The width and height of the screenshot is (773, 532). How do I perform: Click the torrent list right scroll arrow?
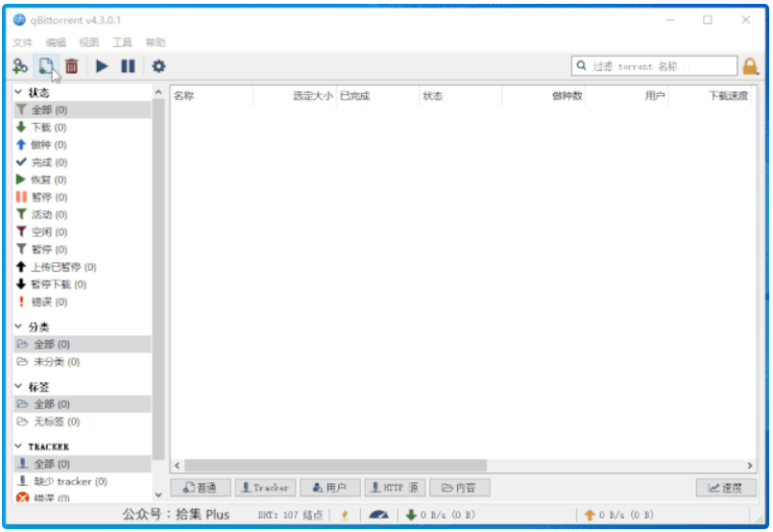point(749,466)
